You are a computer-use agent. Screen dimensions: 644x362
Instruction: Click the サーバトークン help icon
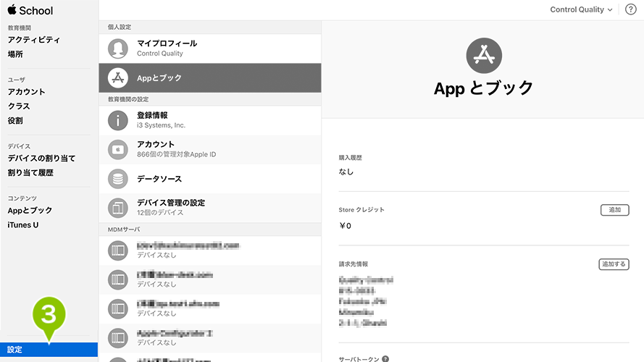coord(385,358)
